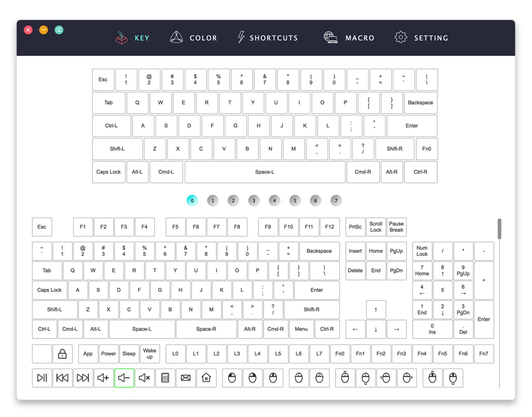Select the play/pause media key

click(x=42, y=377)
